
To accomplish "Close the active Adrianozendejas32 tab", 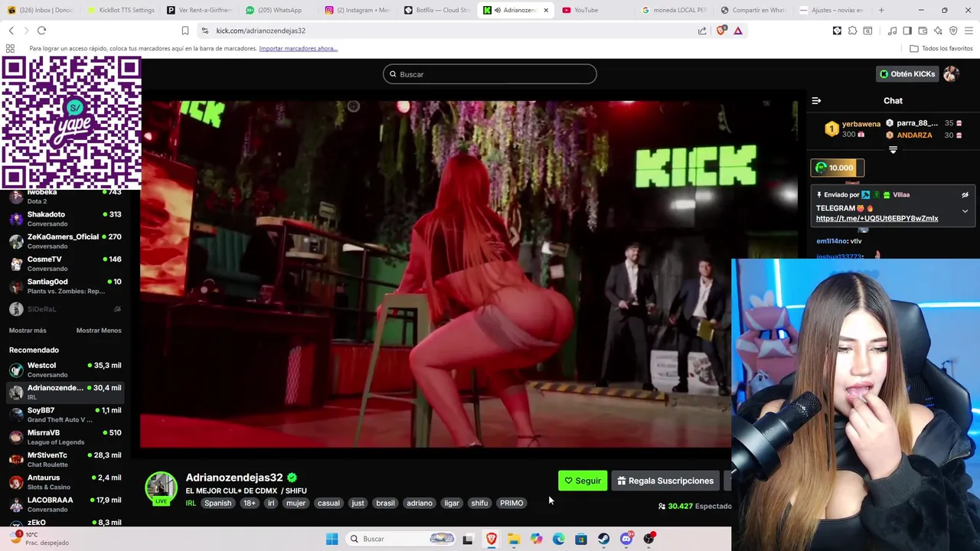I will click(546, 10).
